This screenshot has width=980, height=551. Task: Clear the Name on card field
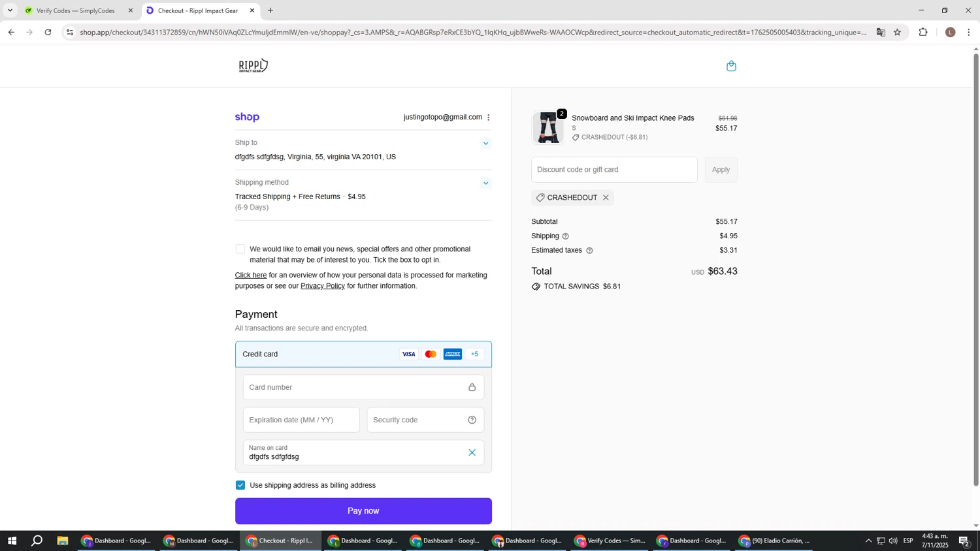click(472, 453)
